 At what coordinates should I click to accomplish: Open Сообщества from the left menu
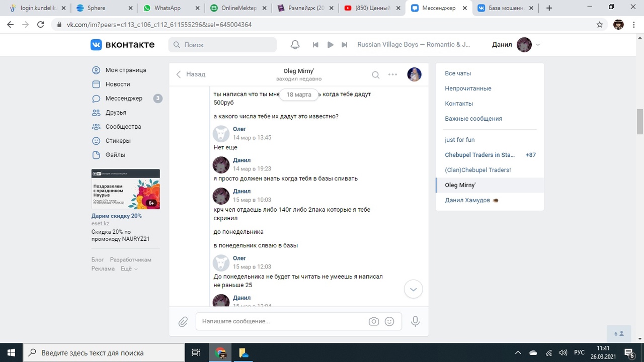coord(123,127)
